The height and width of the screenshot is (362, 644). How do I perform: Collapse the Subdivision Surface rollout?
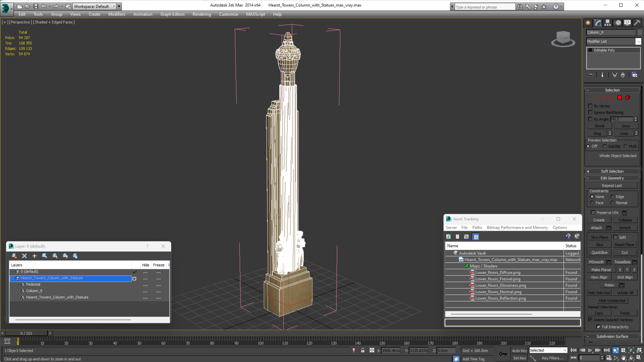(x=612, y=336)
